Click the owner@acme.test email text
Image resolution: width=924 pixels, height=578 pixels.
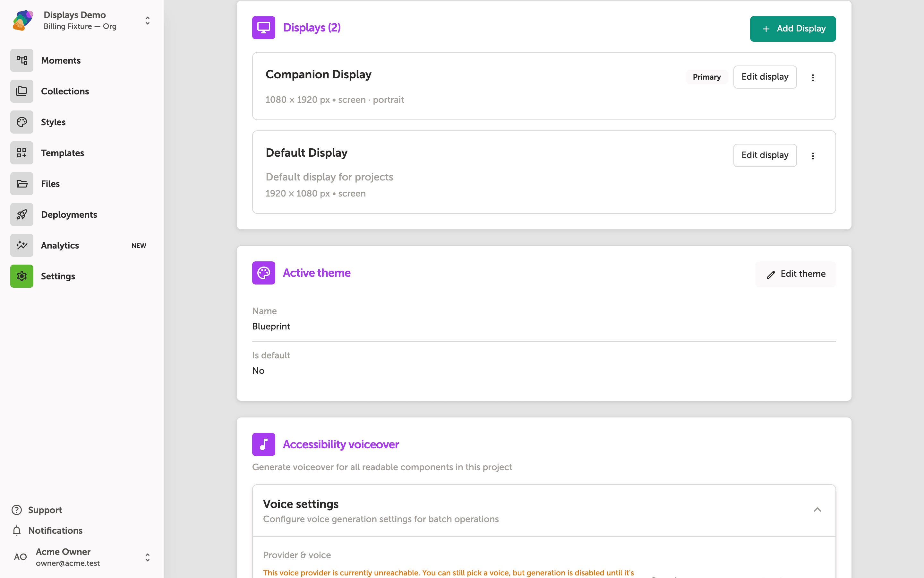tap(68, 563)
